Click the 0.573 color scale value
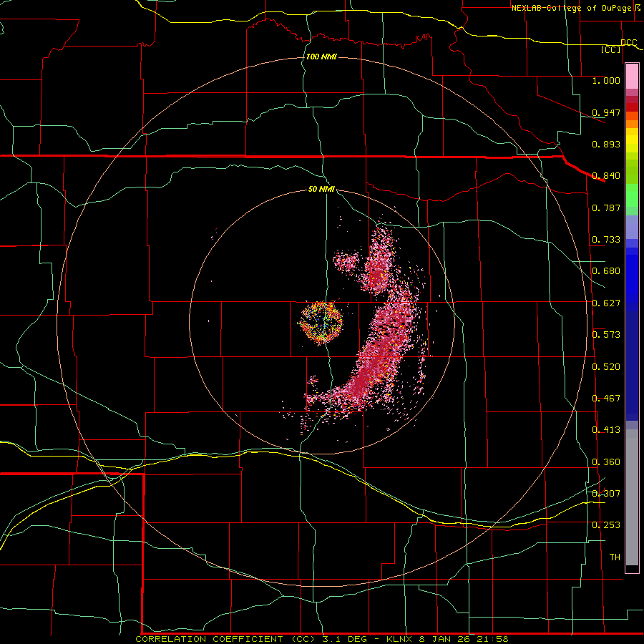The width and height of the screenshot is (644, 644). [x=606, y=335]
